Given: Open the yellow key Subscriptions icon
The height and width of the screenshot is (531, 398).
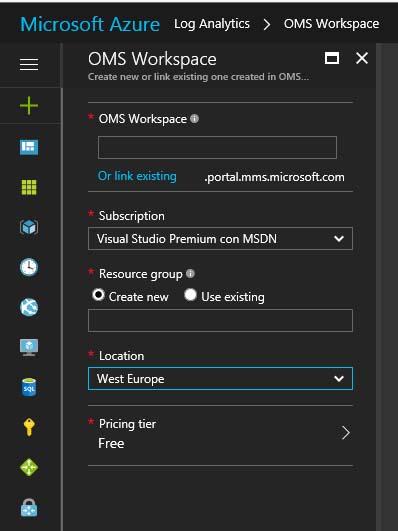Looking at the screenshot, I should point(29,427).
